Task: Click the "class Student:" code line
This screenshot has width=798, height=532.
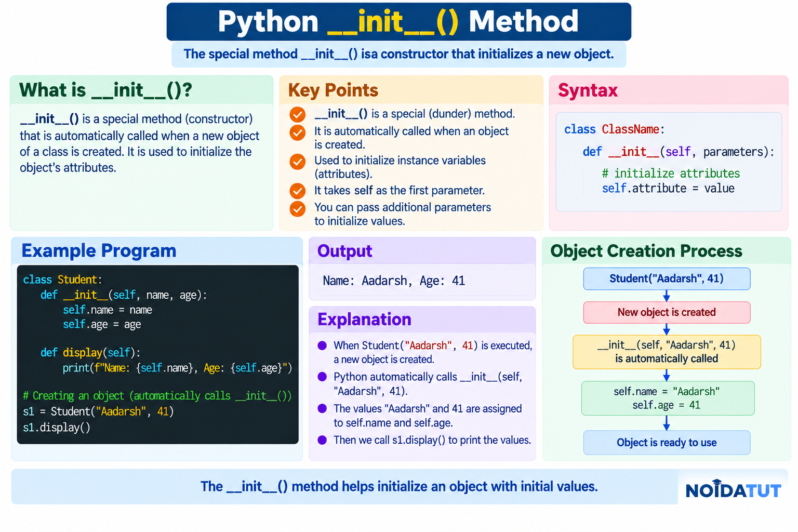Action: [62, 280]
